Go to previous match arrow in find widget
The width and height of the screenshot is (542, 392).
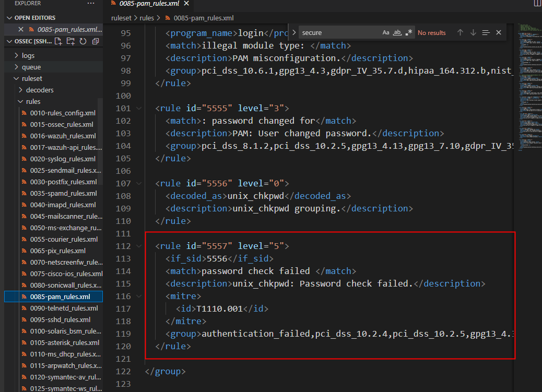click(x=460, y=32)
